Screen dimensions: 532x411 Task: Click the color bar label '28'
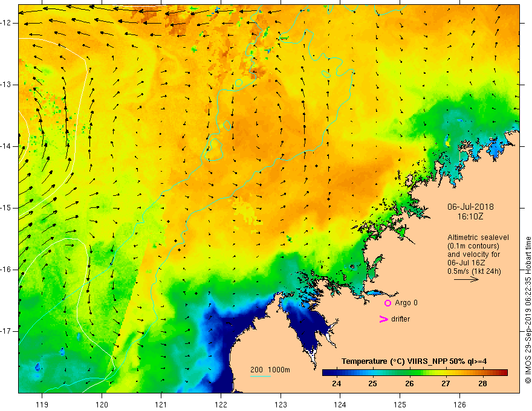(482, 384)
